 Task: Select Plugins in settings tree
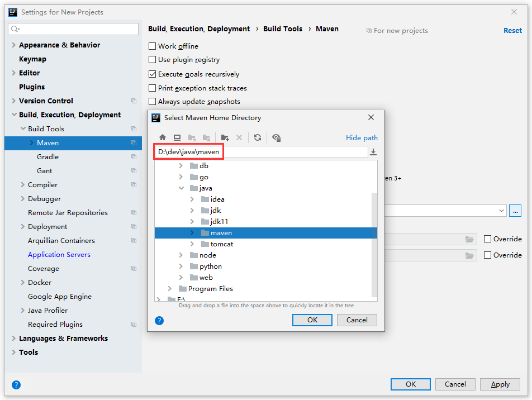pyautogui.click(x=32, y=87)
